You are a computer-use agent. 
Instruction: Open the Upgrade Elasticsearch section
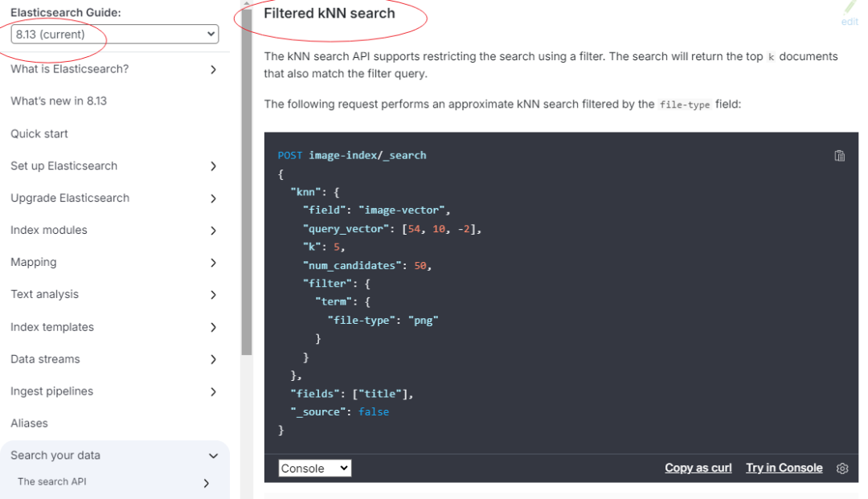pos(70,198)
